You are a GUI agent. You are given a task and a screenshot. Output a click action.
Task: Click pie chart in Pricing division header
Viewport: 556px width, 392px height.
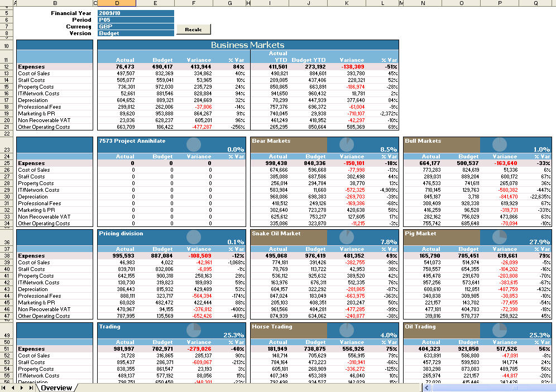(x=194, y=237)
